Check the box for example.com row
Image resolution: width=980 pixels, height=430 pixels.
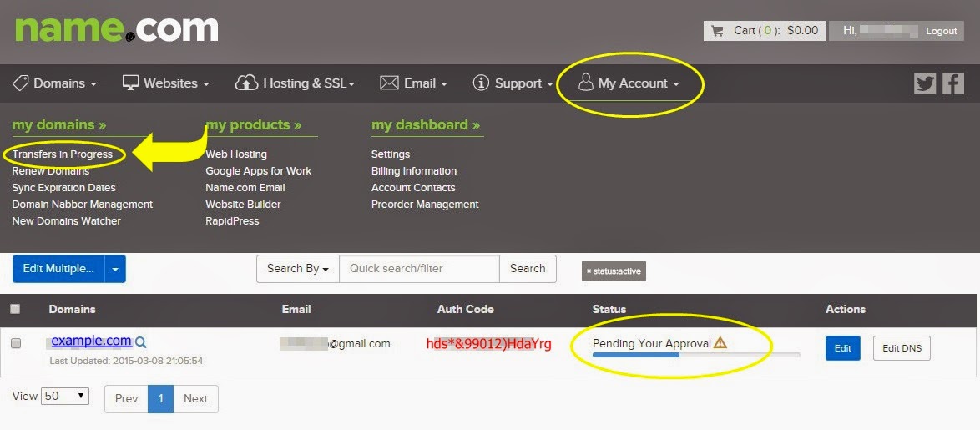[16, 343]
